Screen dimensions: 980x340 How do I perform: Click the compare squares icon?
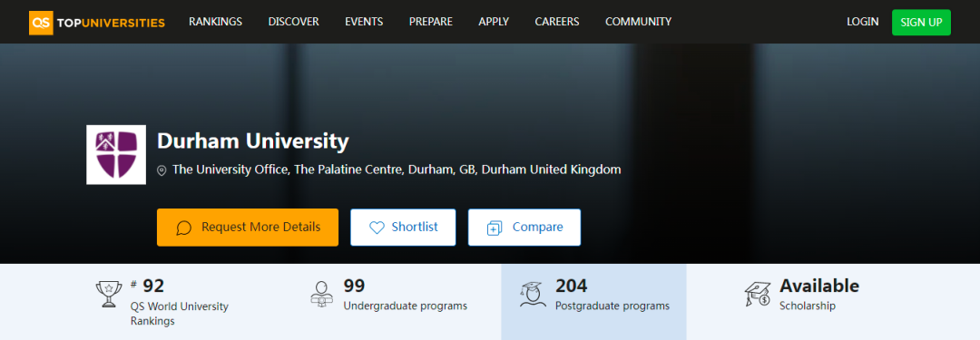495,228
